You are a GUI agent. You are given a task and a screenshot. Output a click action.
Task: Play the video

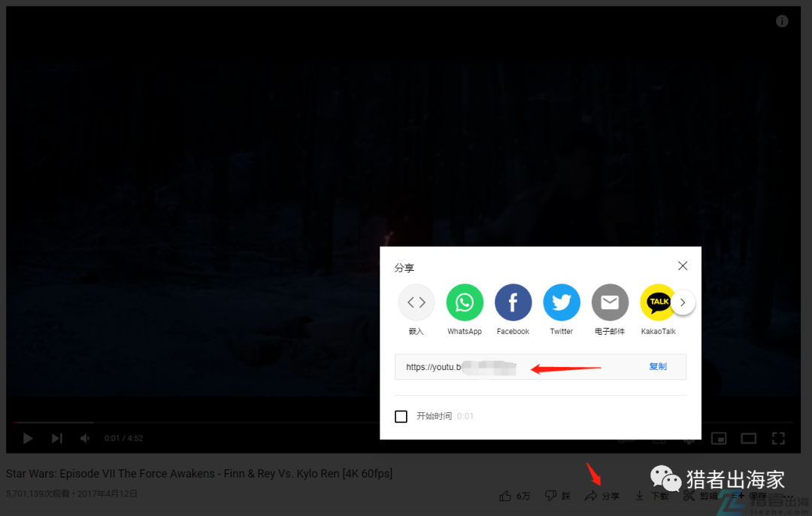coord(28,438)
